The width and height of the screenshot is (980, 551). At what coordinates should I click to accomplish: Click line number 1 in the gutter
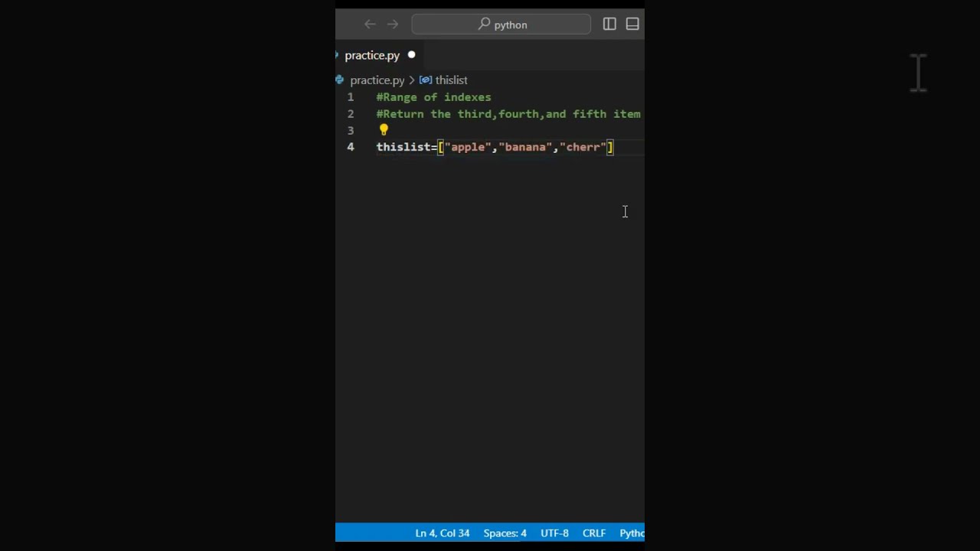(351, 97)
